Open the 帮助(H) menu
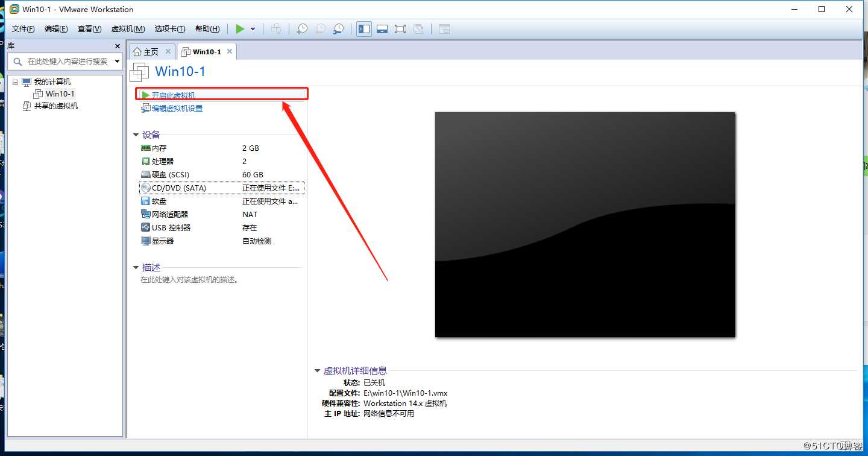This screenshot has height=456, width=868. pos(207,29)
